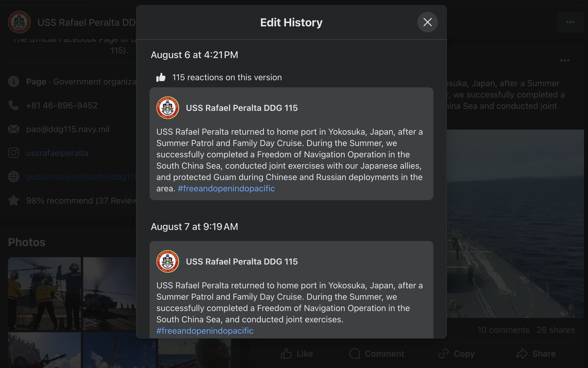Share the post
Image resolution: width=588 pixels, height=368 pixels.
(x=536, y=354)
